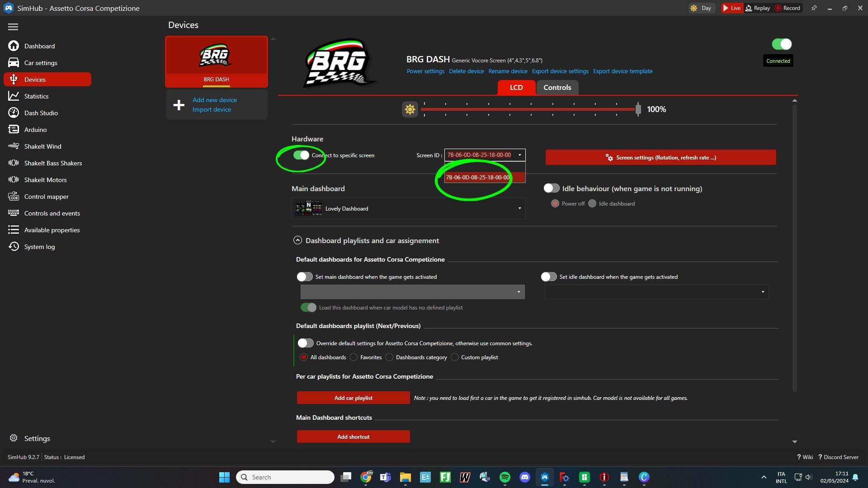Open Settings gear in sidebar
The width and height of the screenshot is (868, 488).
coord(14,438)
